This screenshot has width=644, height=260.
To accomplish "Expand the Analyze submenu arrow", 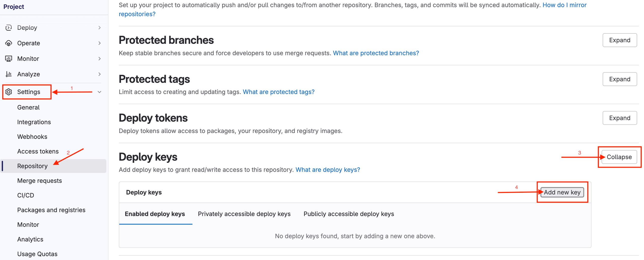I will click(x=100, y=74).
